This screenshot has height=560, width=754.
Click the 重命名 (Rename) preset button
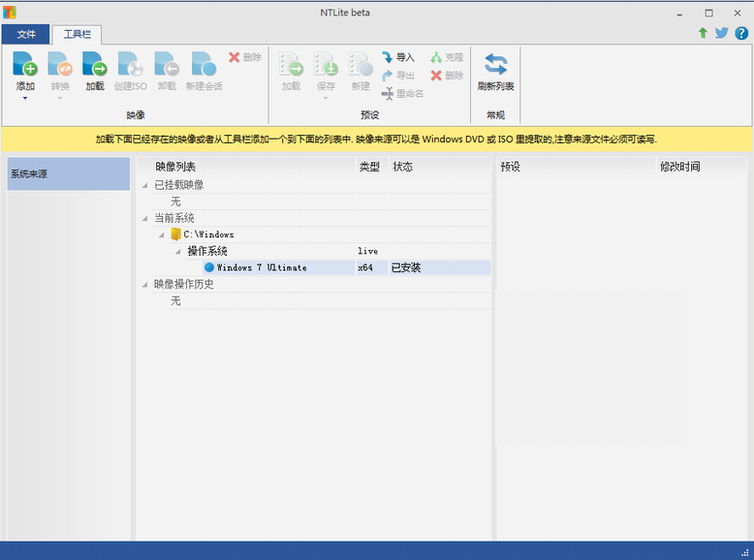pos(402,93)
